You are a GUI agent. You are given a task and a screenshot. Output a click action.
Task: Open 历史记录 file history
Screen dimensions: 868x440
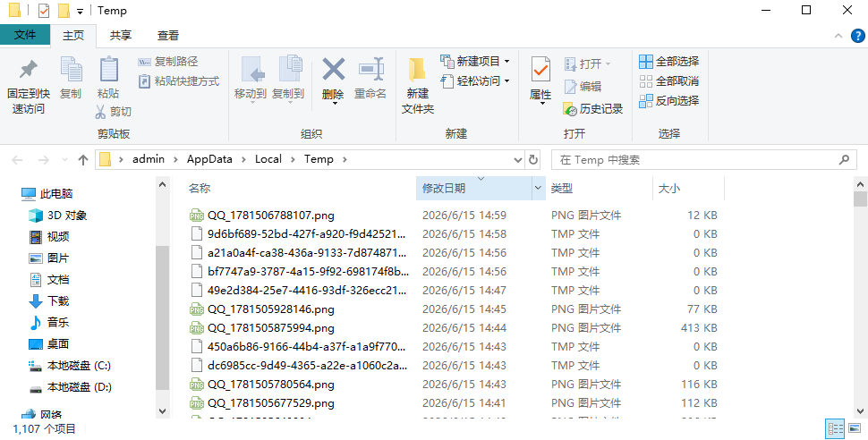pos(593,109)
